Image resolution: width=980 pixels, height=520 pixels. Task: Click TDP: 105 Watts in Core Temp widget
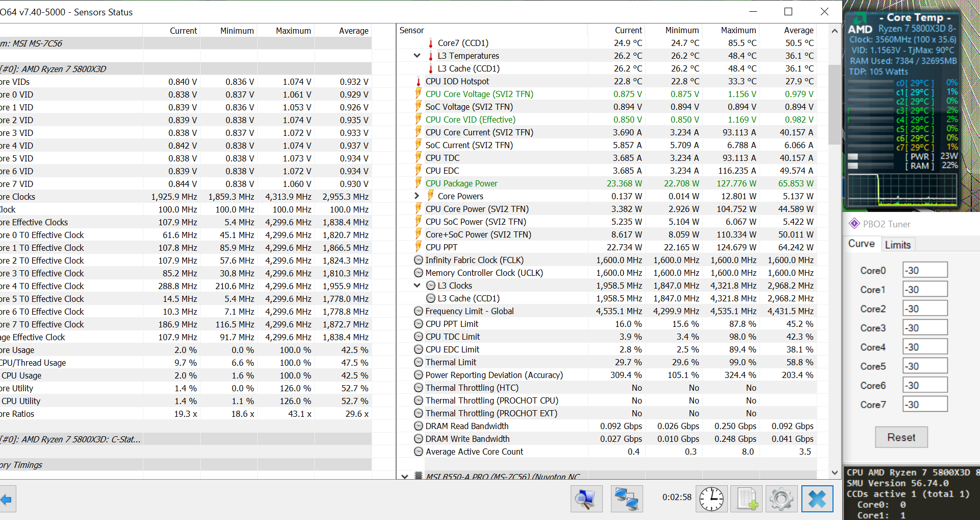(878, 72)
